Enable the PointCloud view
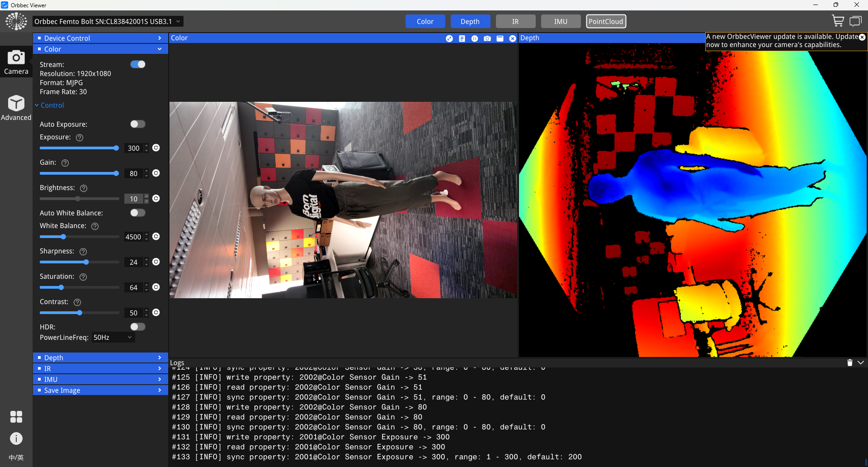This screenshot has width=868, height=467. 606,21
